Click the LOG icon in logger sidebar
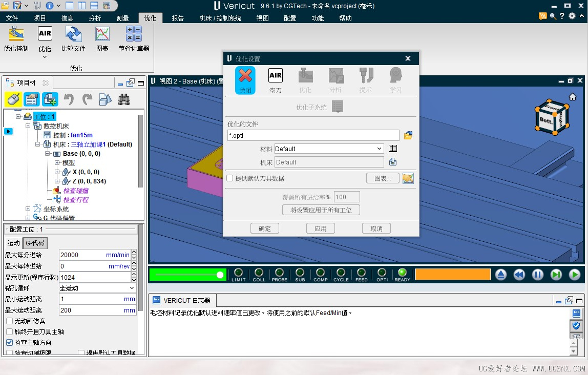The height and width of the screenshot is (375, 588). (576, 312)
